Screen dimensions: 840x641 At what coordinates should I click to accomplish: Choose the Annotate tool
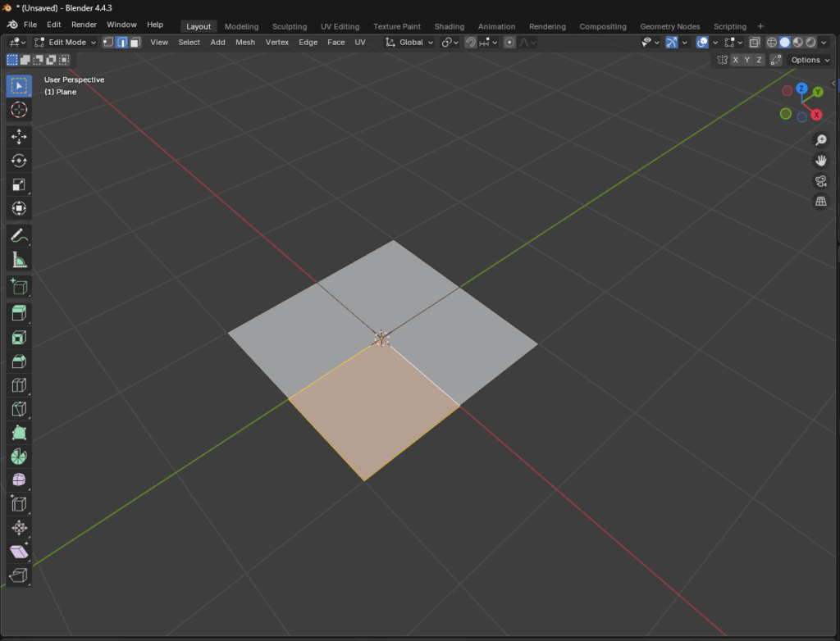[x=19, y=235]
